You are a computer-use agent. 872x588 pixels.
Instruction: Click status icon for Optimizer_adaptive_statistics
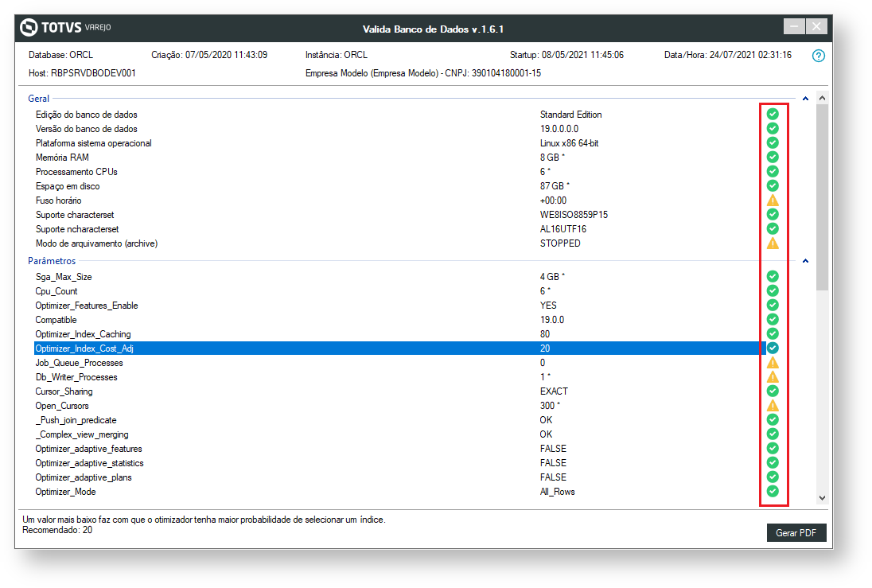773,463
